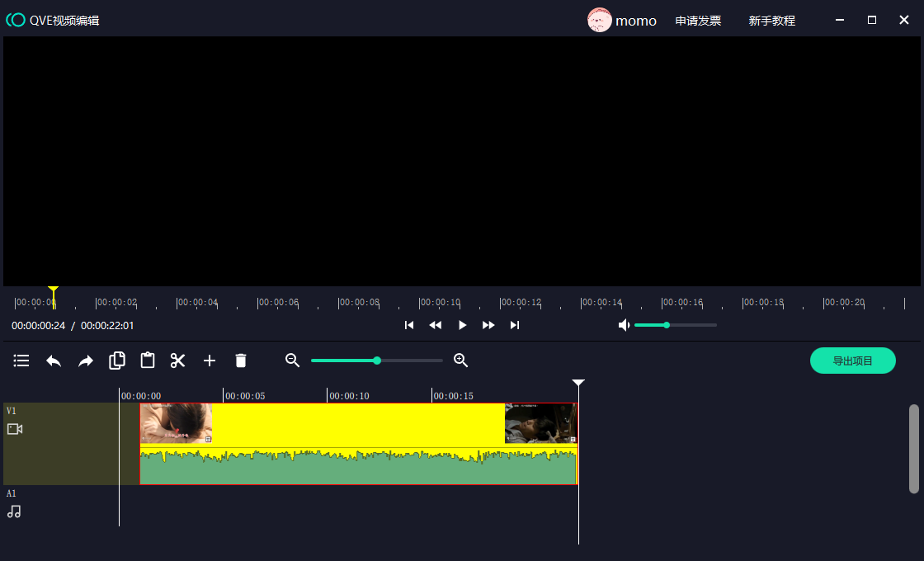Click the volume slider handle

[x=667, y=325]
